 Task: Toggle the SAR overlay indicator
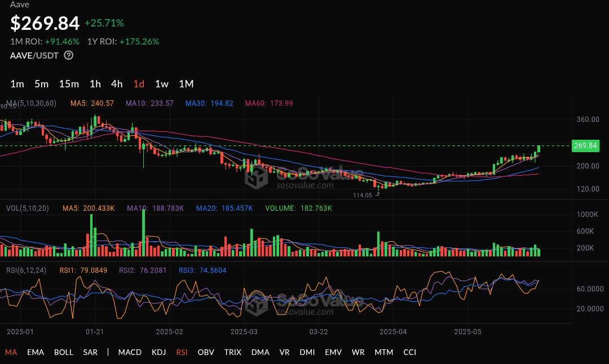point(90,352)
